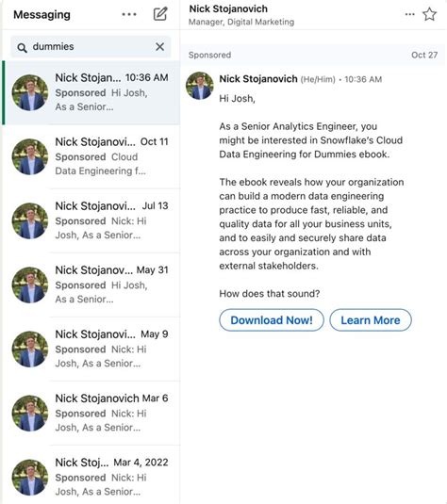This screenshot has width=447, height=504.
Task: Click the Download Now! button
Action: tap(272, 320)
